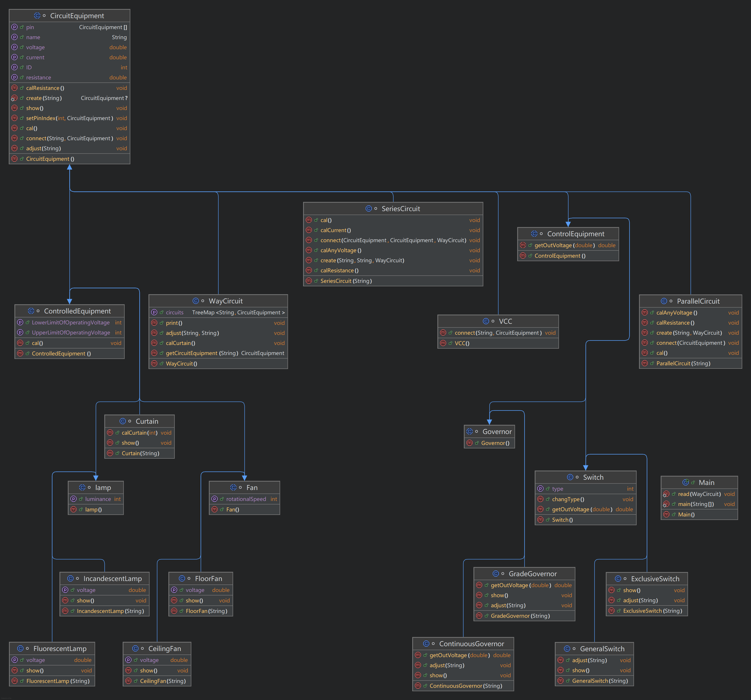Click the SeriesCircuit class icon
The image size is (751, 700).
coord(368,208)
